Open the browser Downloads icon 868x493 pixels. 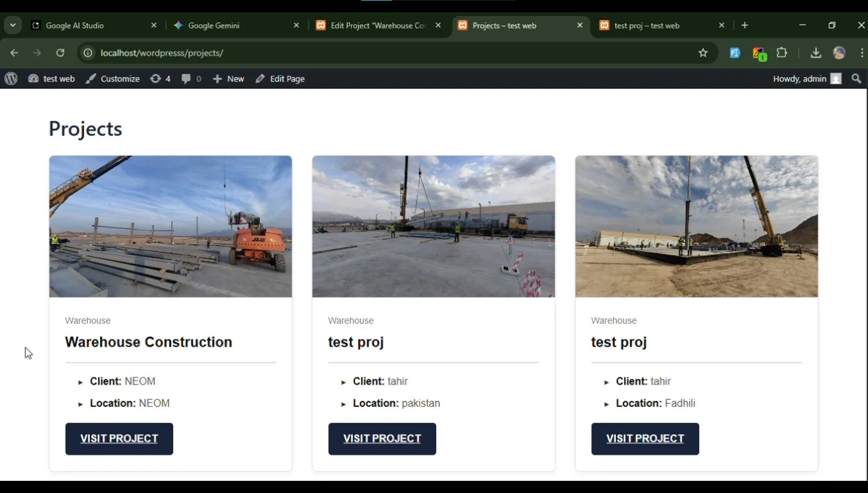click(x=815, y=53)
